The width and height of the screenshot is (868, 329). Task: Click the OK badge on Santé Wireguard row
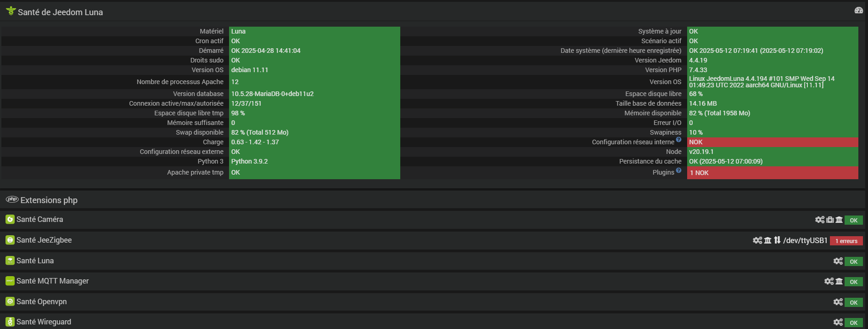853,323
